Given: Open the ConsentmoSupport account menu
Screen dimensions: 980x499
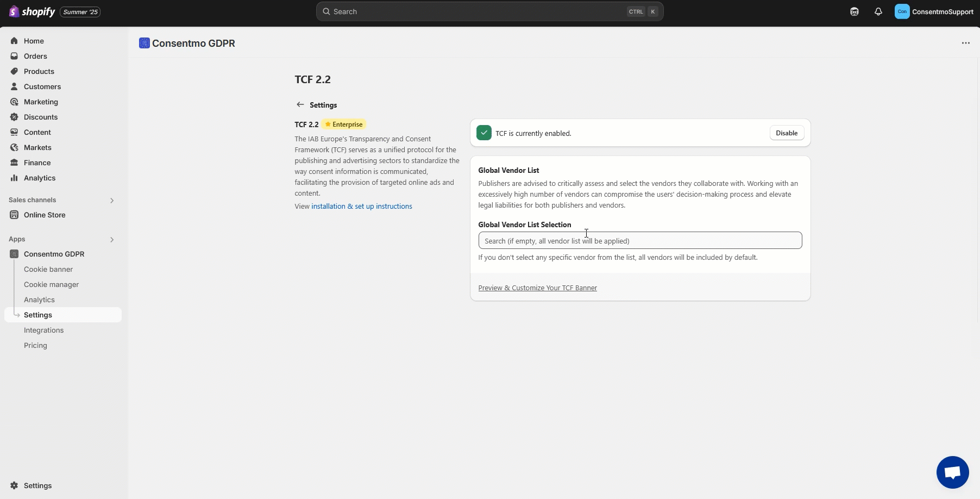Looking at the screenshot, I should (934, 11).
